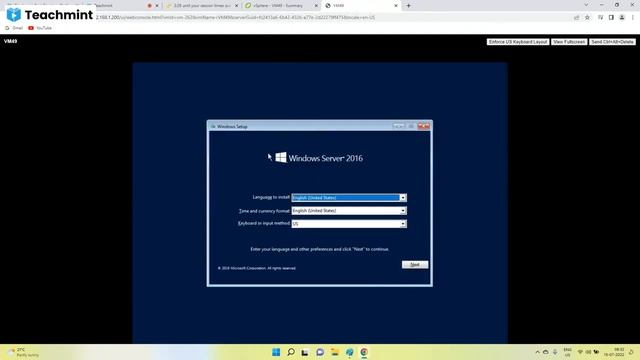Open the Gmail bookmark

click(14, 28)
